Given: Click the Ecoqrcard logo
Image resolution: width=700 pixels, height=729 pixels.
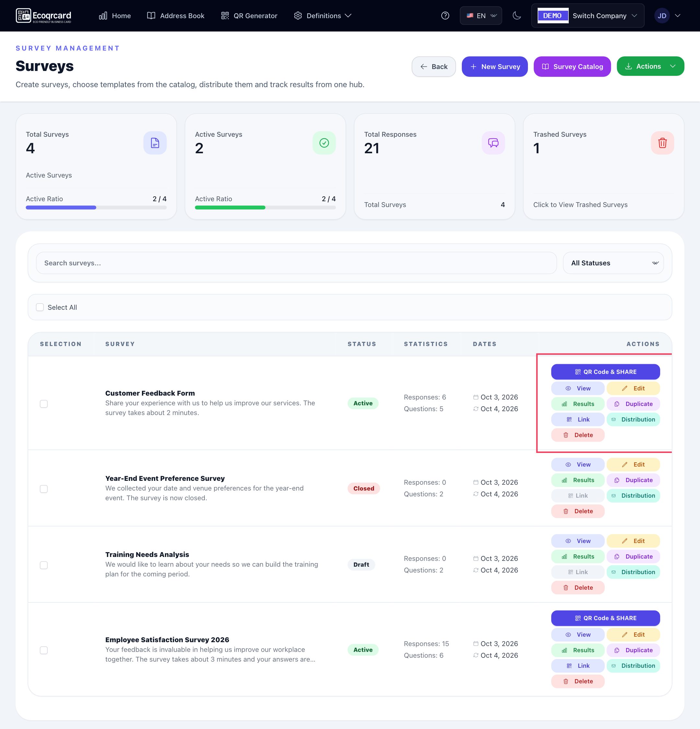Looking at the screenshot, I should pyautogui.click(x=43, y=16).
